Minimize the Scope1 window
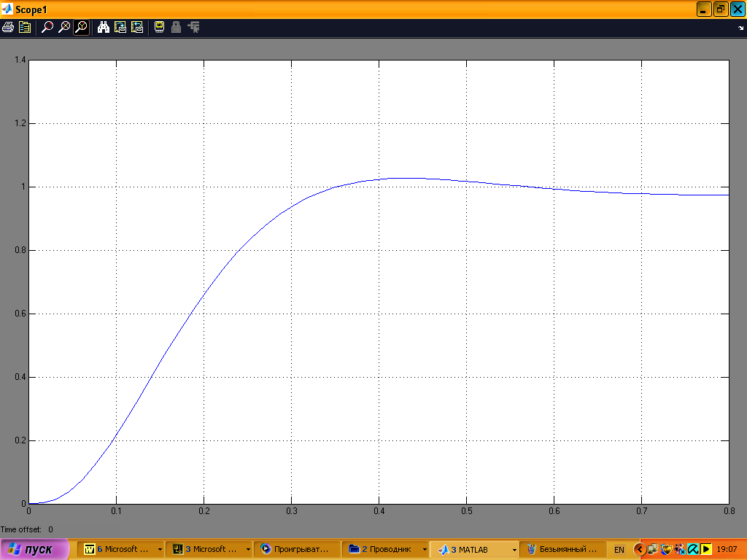This screenshot has height=560, width=747. (x=704, y=9)
